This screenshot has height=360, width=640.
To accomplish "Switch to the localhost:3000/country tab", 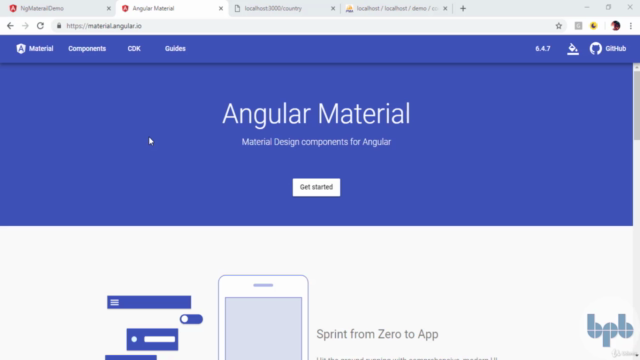I will click(283, 8).
